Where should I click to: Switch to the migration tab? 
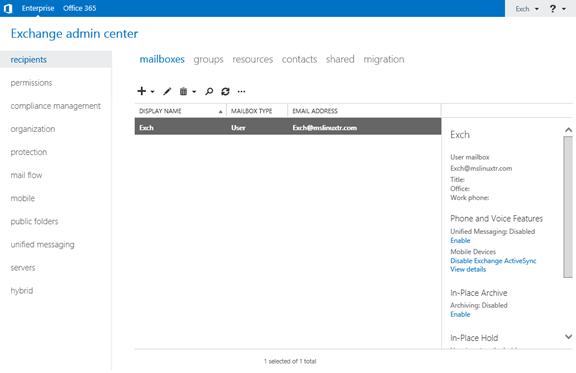tap(384, 60)
